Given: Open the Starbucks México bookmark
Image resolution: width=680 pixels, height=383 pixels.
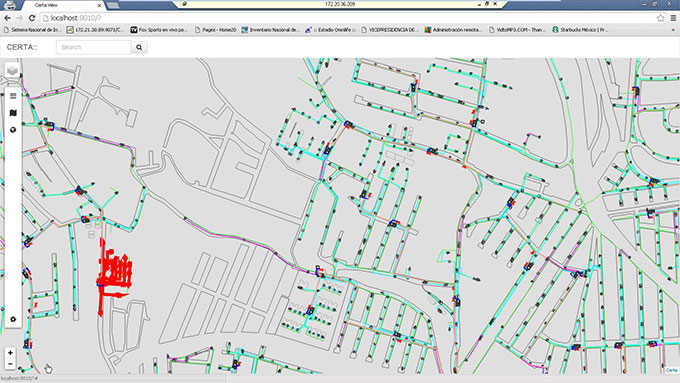Looking at the screenshot, I should [580, 30].
